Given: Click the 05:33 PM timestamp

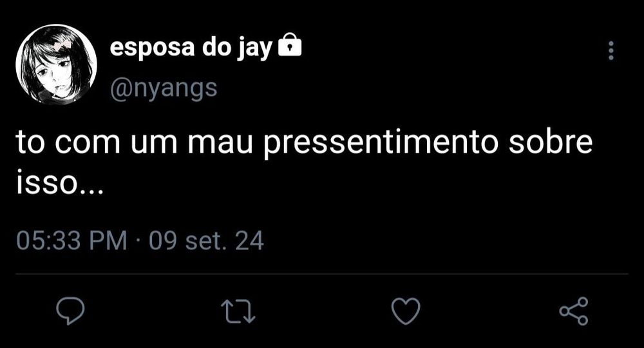Looking at the screenshot, I should click(72, 240).
